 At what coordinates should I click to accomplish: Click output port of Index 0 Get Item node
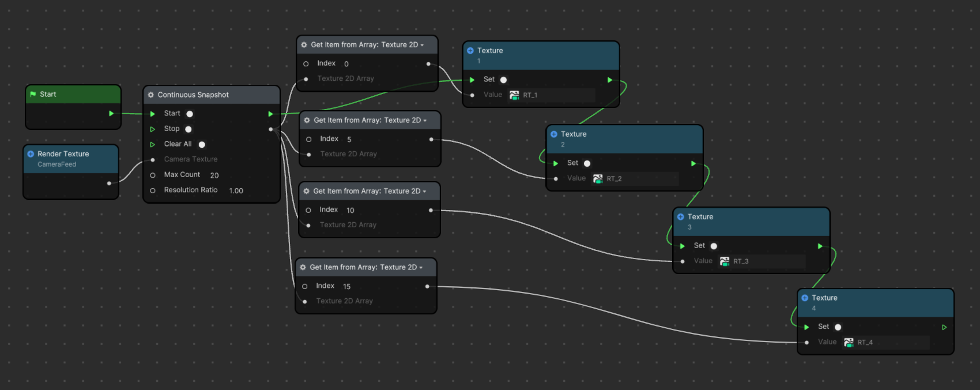[428, 64]
